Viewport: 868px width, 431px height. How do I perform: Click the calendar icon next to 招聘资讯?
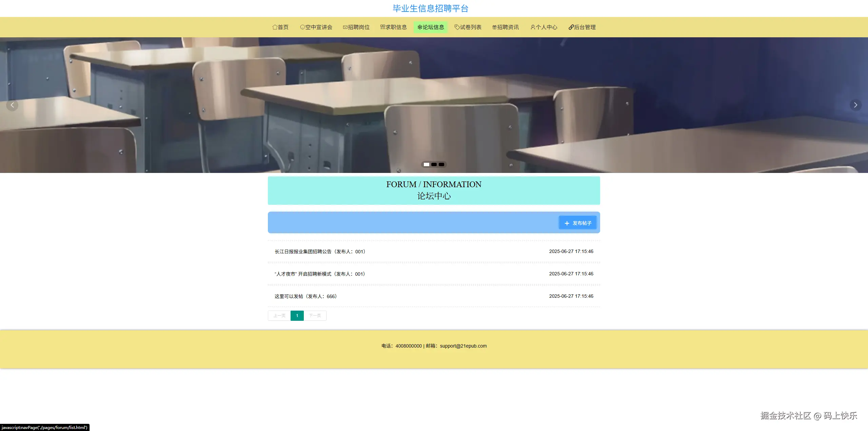[x=494, y=27]
